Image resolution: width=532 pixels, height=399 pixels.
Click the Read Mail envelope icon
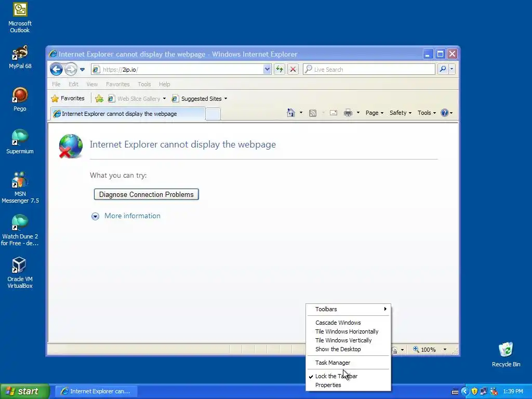[334, 113]
